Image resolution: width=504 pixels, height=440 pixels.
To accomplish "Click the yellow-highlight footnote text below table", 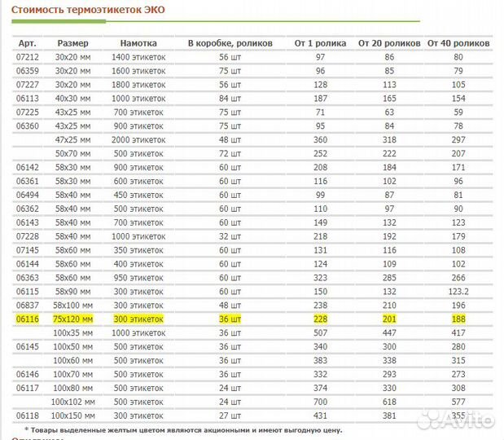I will pos(183,430).
